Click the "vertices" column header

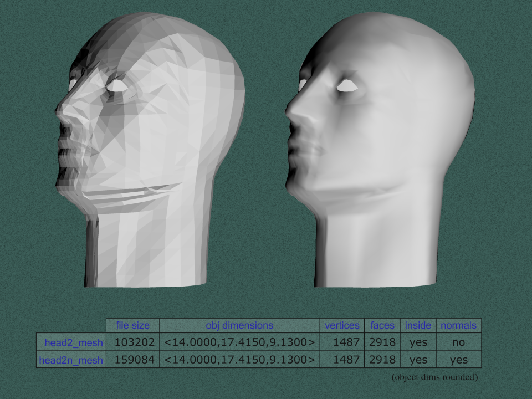(x=342, y=325)
